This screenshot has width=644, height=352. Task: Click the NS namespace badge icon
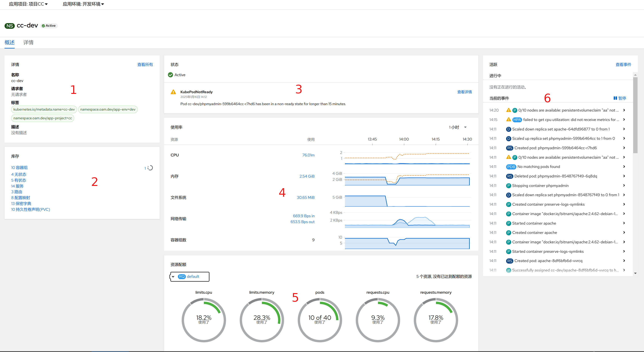pos(10,26)
